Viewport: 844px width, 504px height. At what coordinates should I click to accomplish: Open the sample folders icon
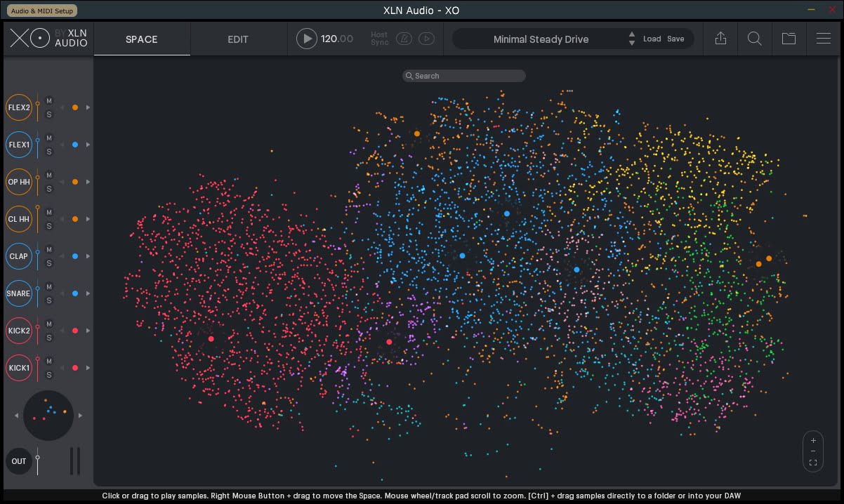pos(789,39)
